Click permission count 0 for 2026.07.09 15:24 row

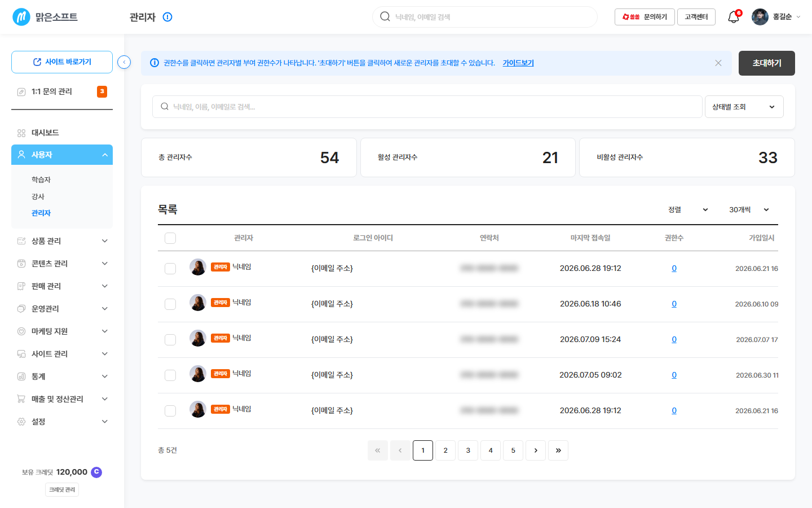(x=674, y=340)
